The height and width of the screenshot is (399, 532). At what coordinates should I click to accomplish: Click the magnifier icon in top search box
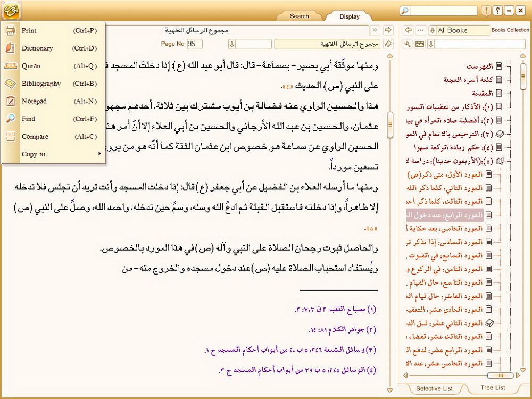pyautogui.click(x=405, y=11)
